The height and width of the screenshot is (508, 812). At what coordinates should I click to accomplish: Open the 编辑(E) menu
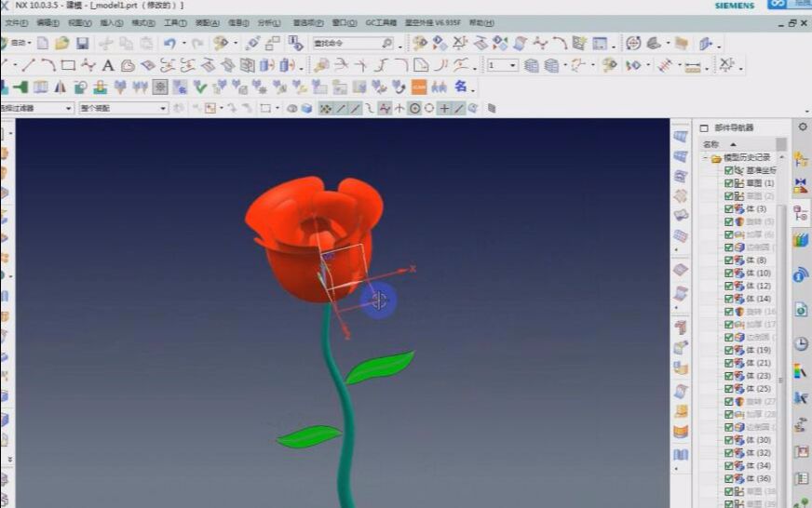(x=47, y=22)
